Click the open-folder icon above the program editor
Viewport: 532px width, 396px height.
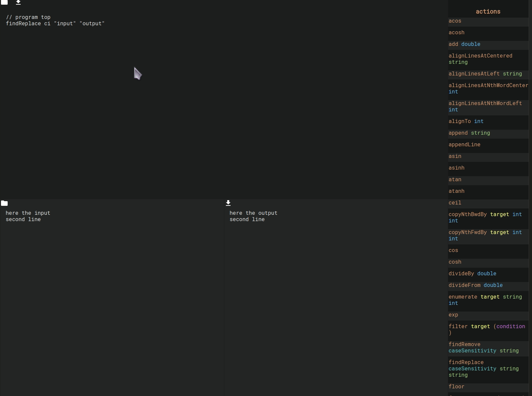click(4, 2)
